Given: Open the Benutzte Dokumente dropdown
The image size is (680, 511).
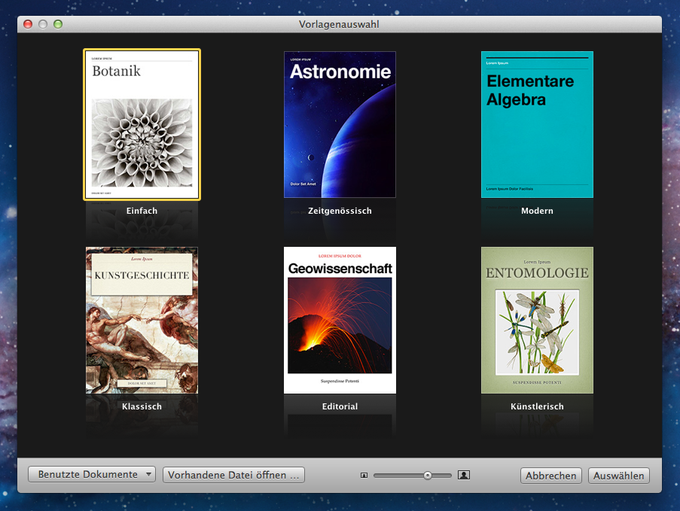Looking at the screenshot, I should (x=92, y=475).
